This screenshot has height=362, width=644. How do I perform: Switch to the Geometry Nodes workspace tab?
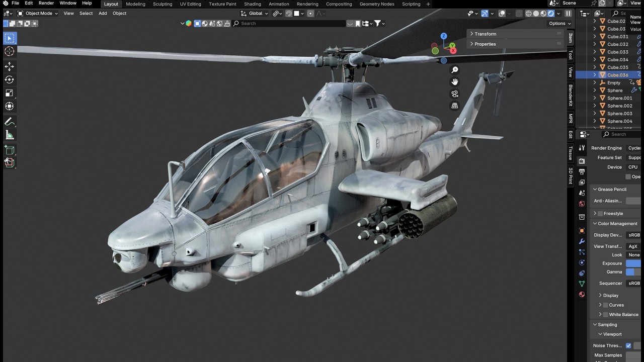click(377, 4)
